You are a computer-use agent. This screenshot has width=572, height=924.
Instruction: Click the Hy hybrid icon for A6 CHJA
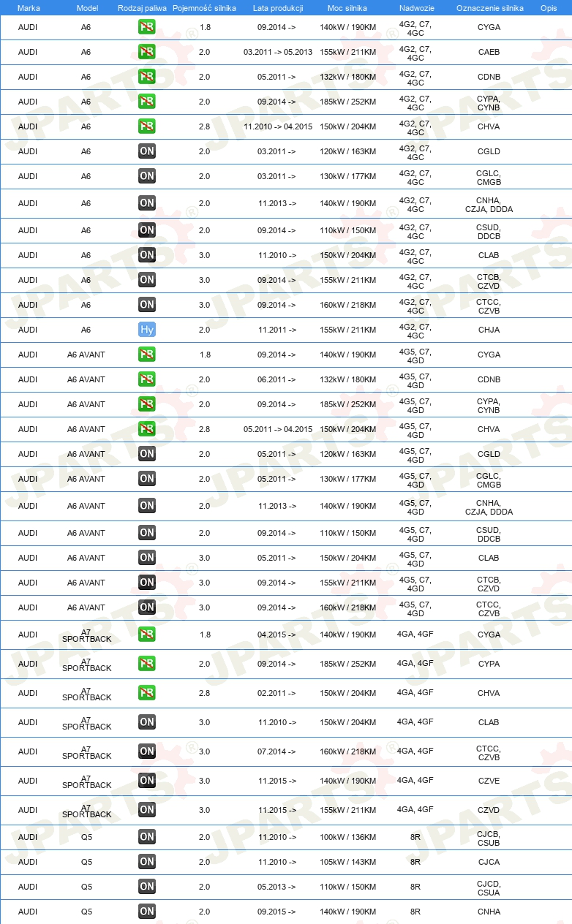147,330
